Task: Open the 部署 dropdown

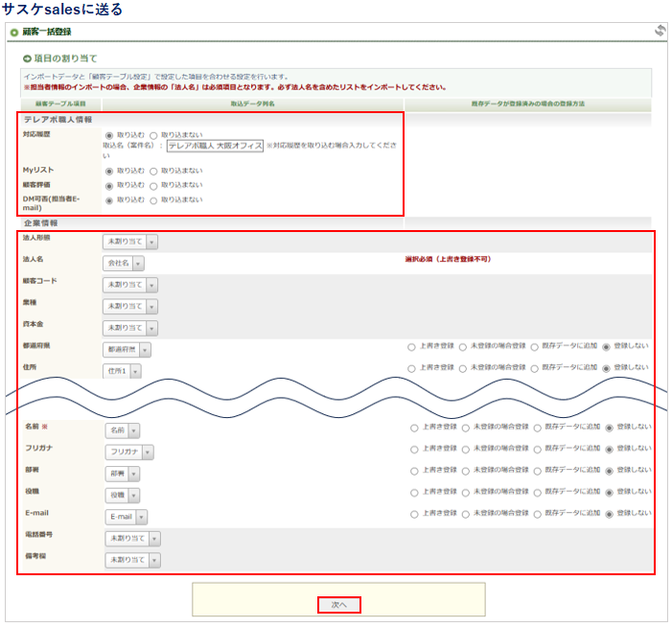Action: (123, 474)
